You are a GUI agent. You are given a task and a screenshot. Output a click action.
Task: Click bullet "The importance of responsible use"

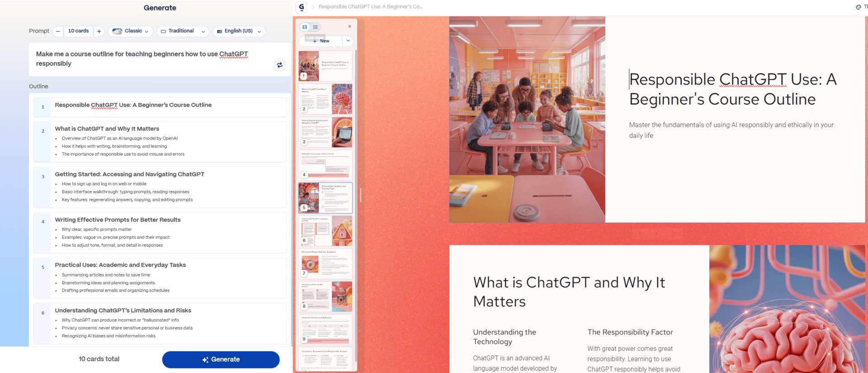(x=123, y=154)
